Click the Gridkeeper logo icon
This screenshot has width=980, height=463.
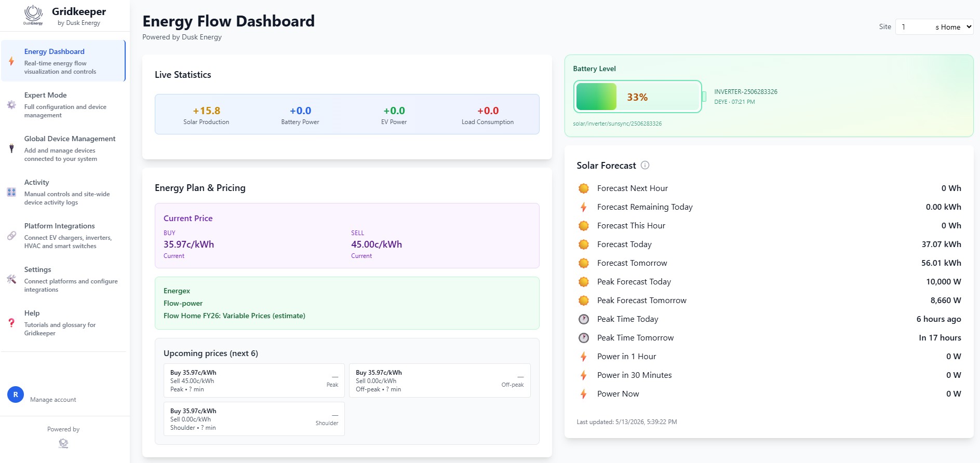click(33, 15)
